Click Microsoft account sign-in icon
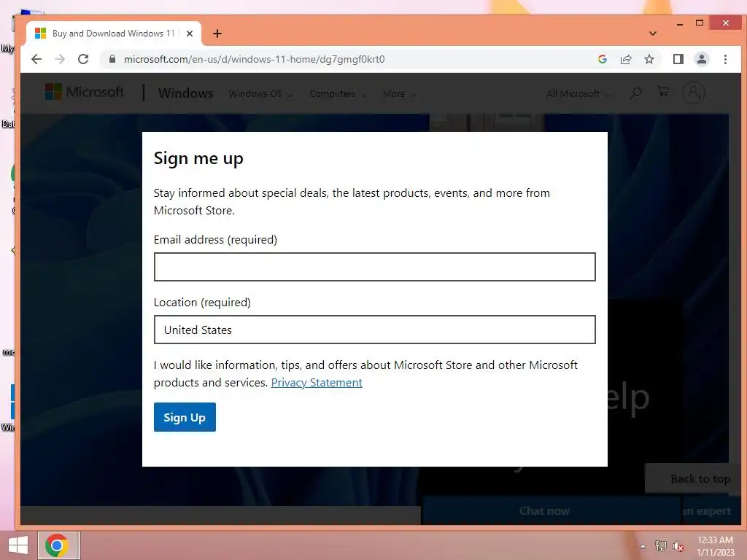747x560 pixels. pyautogui.click(x=694, y=93)
